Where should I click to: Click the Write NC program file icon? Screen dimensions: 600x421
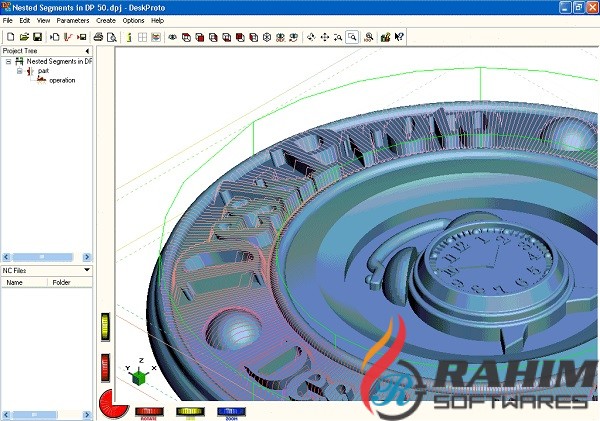pyautogui.click(x=82, y=37)
